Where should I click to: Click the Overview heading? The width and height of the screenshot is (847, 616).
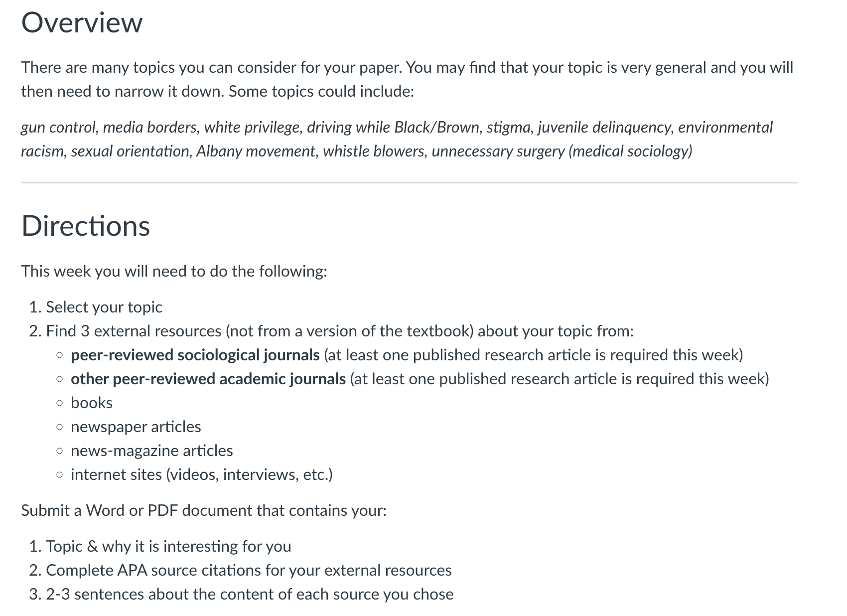[x=82, y=23]
